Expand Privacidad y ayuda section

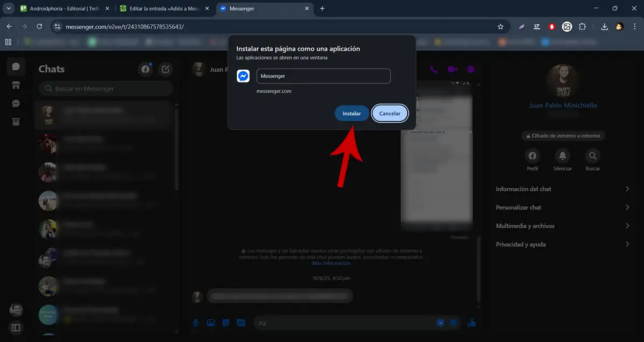click(562, 244)
